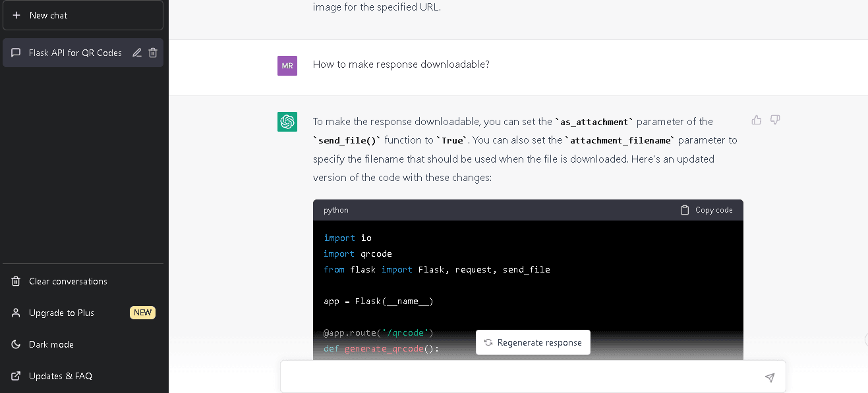The width and height of the screenshot is (868, 393).
Task: Give thumbs up to the response
Action: (x=757, y=120)
